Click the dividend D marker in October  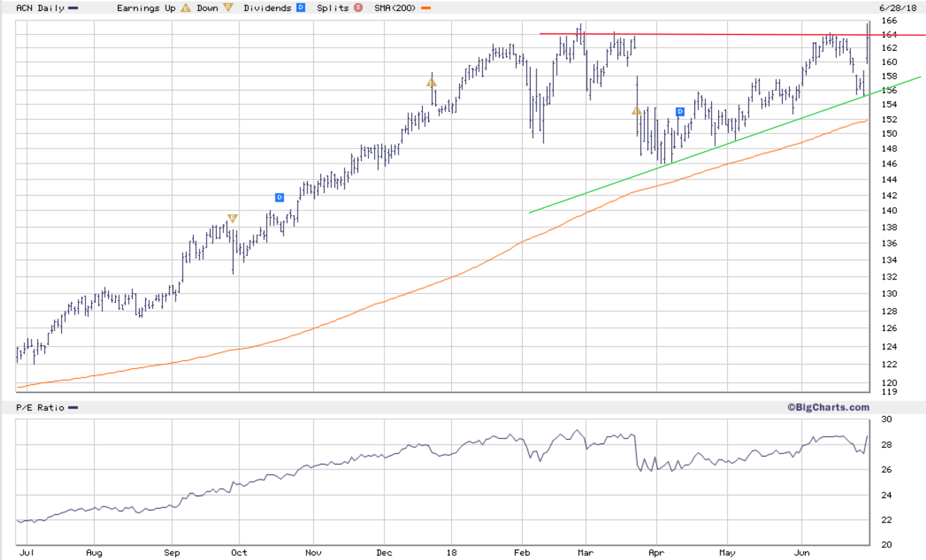(279, 197)
